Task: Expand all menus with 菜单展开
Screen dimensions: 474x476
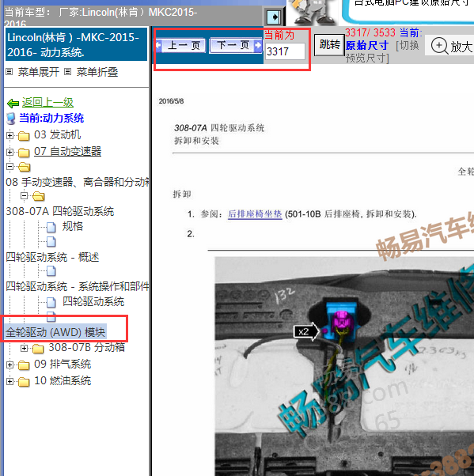Action: 38,72
